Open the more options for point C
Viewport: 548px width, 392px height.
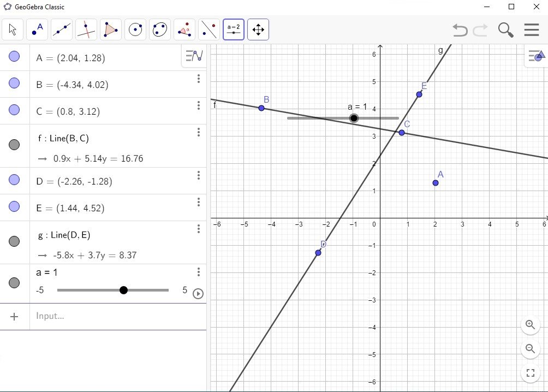(x=199, y=105)
